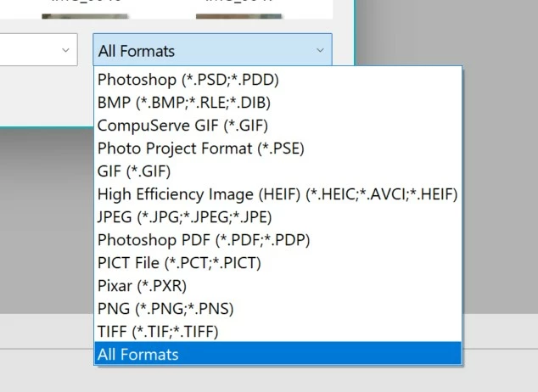Choose BMP (*.BMP;*.RLE;*.DIB) format
Image resolution: width=538 pixels, height=392 pixels.
coord(278,103)
